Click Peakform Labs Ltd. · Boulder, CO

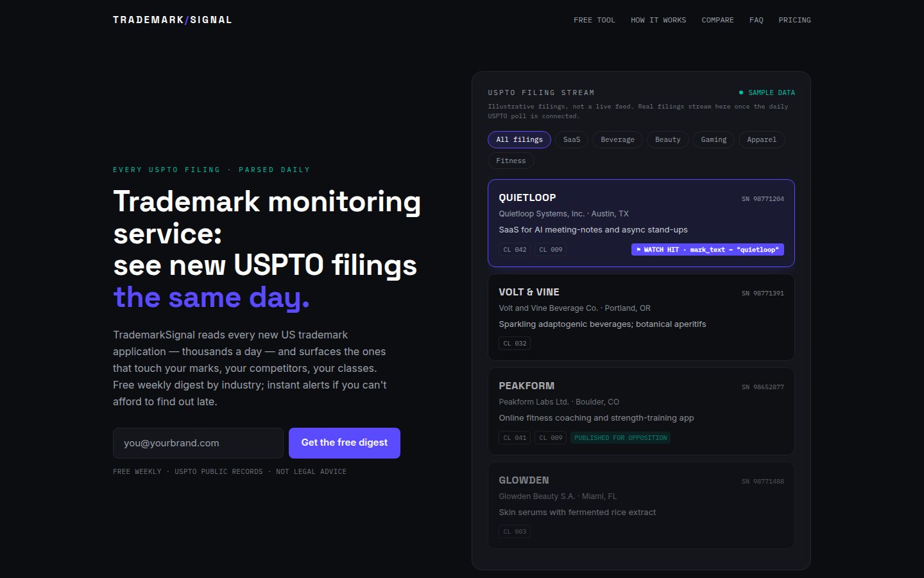point(559,402)
